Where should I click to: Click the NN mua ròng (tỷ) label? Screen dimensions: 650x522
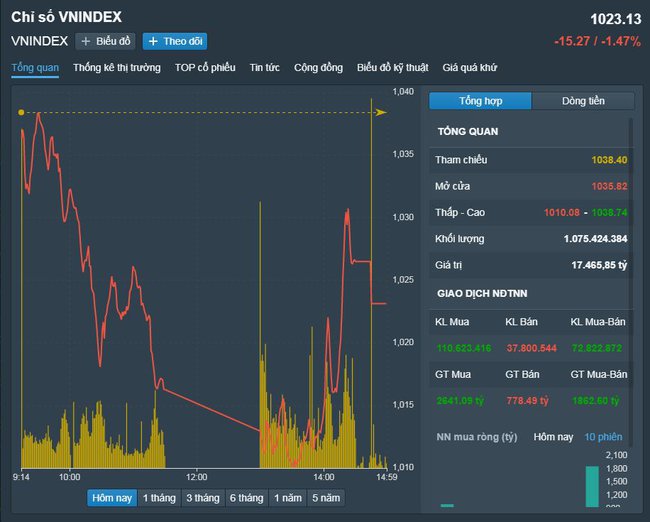click(x=477, y=437)
